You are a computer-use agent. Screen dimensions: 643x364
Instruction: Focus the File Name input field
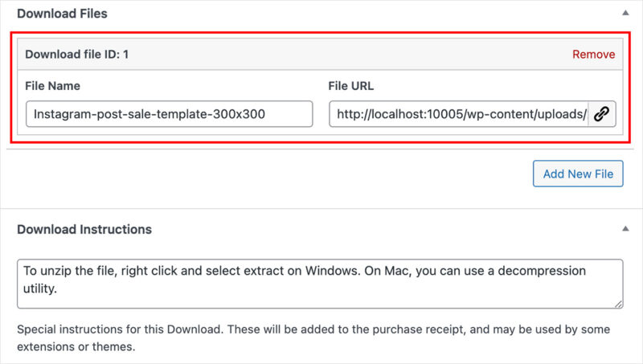[x=170, y=114]
